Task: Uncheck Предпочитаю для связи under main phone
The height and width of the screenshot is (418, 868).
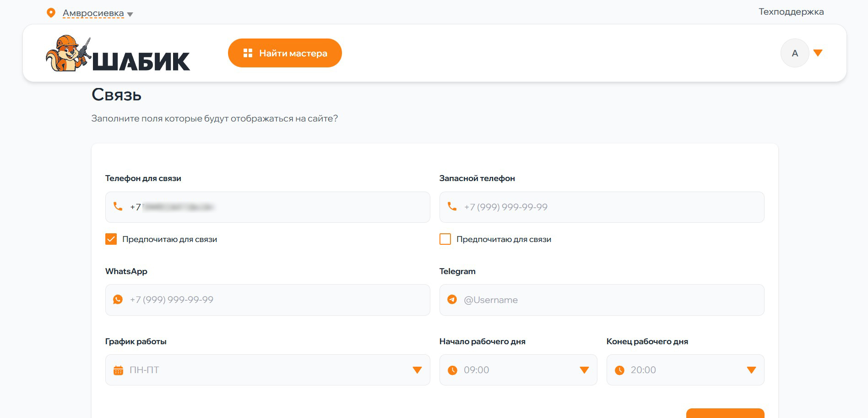Action: pyautogui.click(x=111, y=239)
